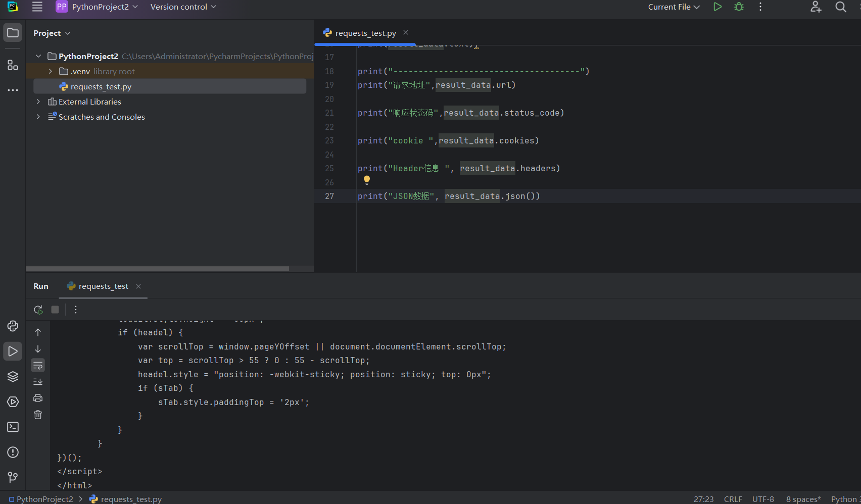Open the Version control menu
The width and height of the screenshot is (861, 504).
(178, 7)
